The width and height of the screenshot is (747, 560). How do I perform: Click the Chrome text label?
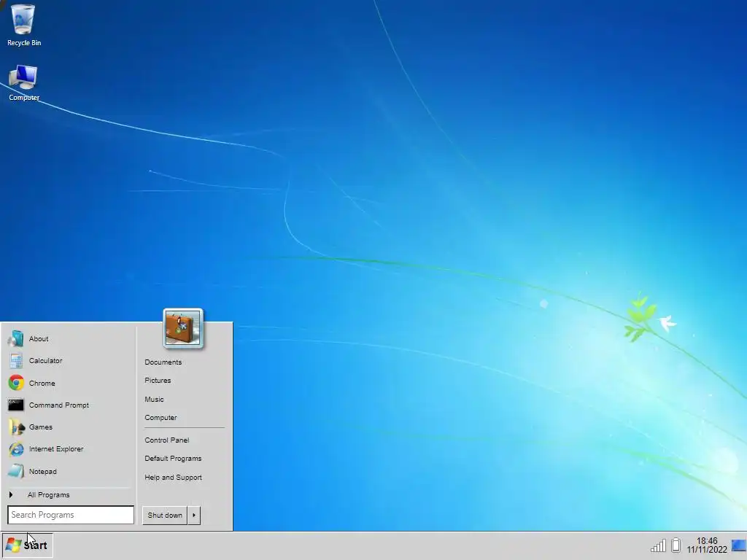tap(42, 383)
